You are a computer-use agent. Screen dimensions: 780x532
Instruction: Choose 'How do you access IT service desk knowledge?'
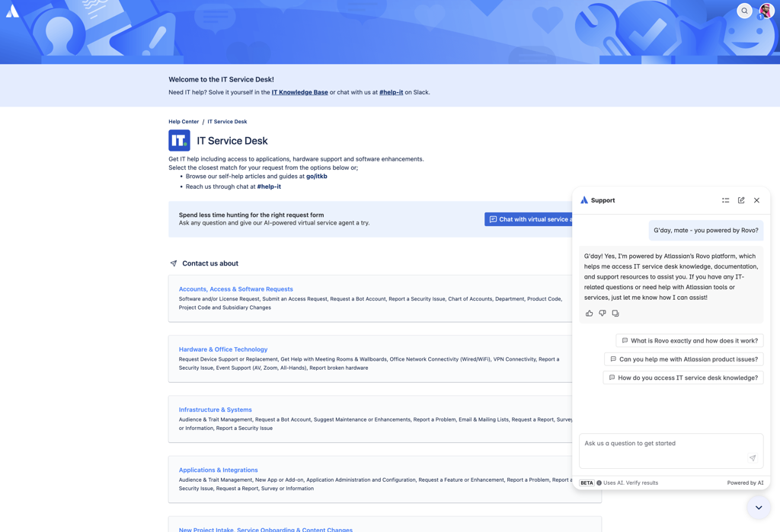pos(683,377)
